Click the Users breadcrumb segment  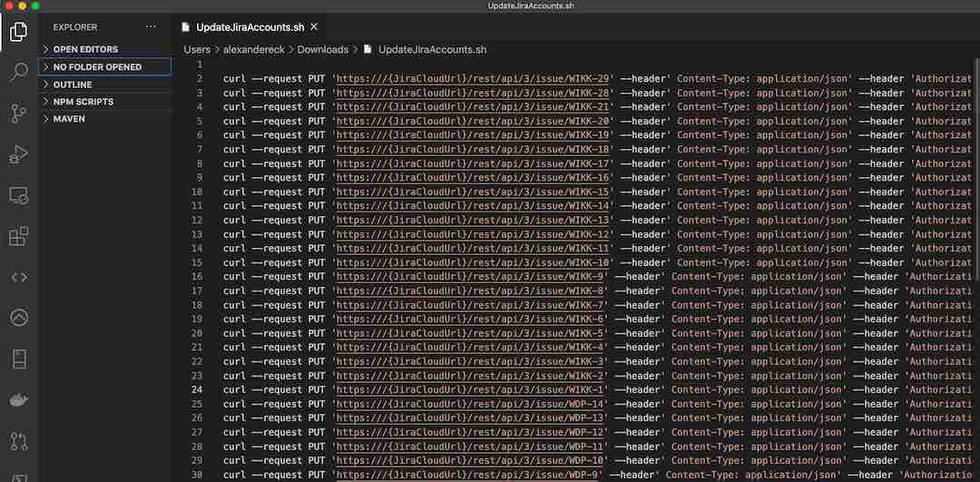[197, 49]
